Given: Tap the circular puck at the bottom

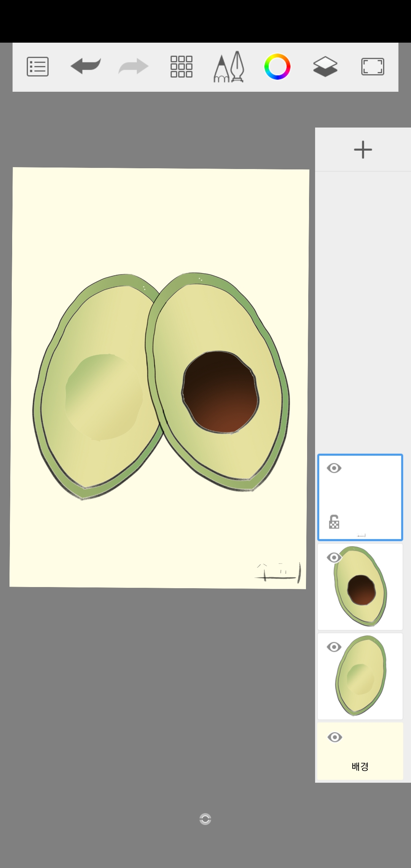Looking at the screenshot, I should (x=205, y=819).
